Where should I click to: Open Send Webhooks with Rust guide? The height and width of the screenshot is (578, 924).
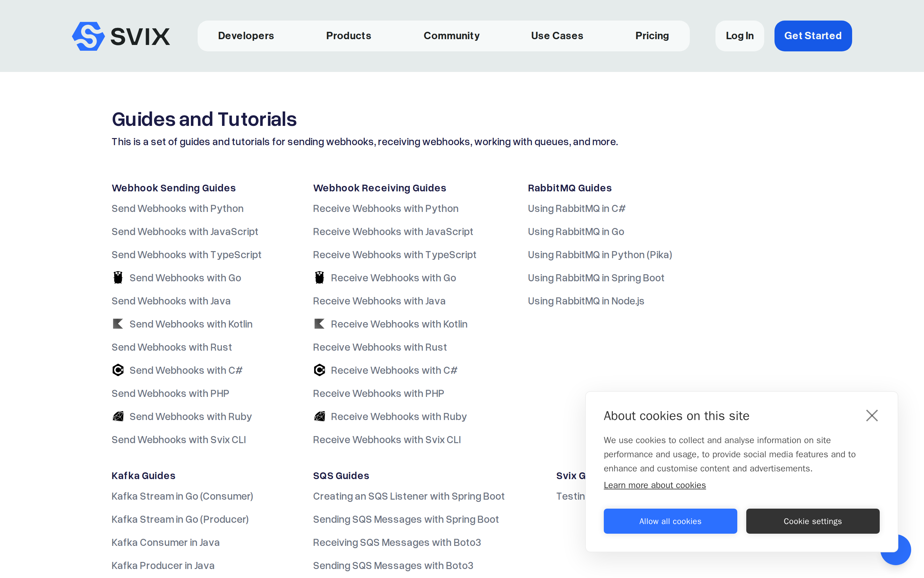[x=172, y=347]
